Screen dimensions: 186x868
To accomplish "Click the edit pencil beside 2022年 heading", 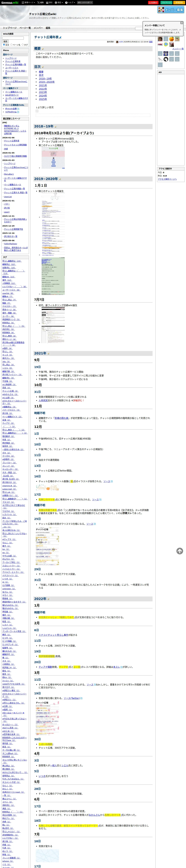I will pyautogui.click(x=49, y=599).
